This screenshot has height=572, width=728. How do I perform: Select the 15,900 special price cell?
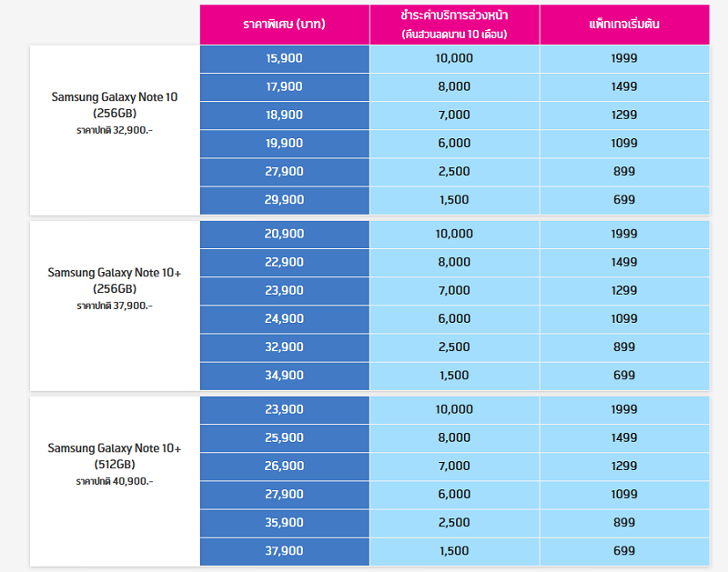pos(285,58)
